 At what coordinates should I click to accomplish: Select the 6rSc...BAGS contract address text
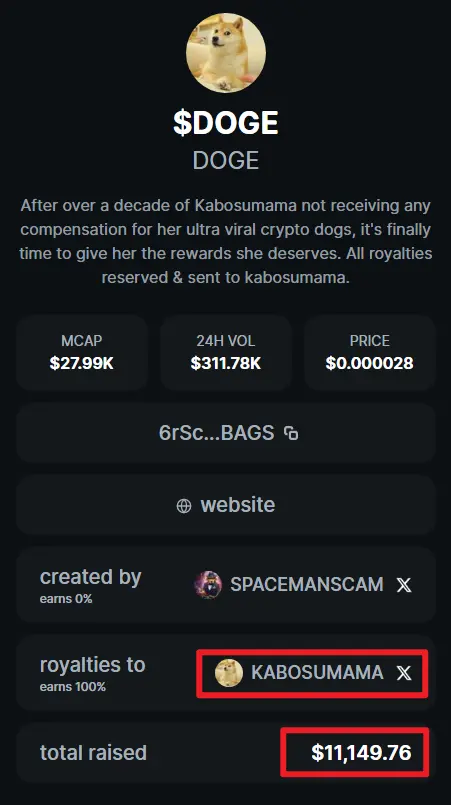tap(216, 433)
